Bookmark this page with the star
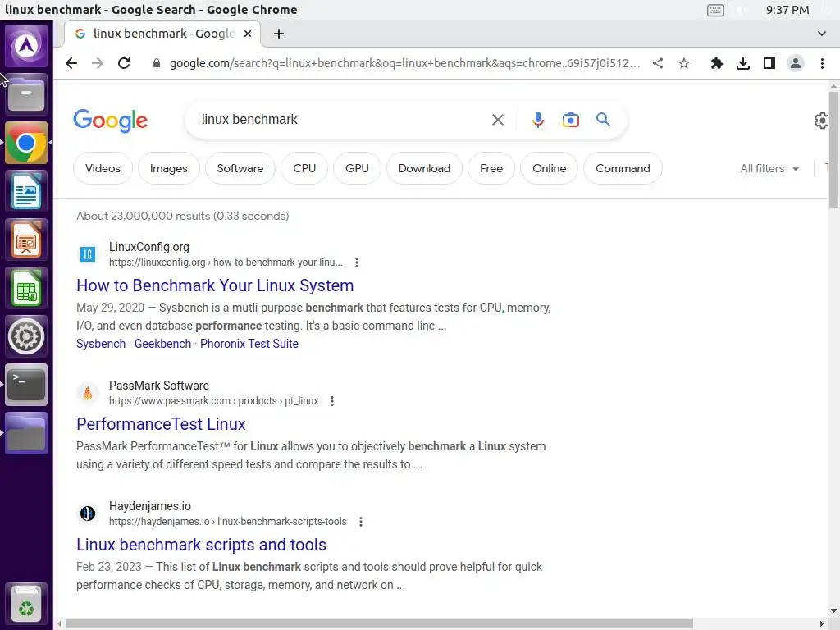The image size is (840, 630). pos(684,63)
